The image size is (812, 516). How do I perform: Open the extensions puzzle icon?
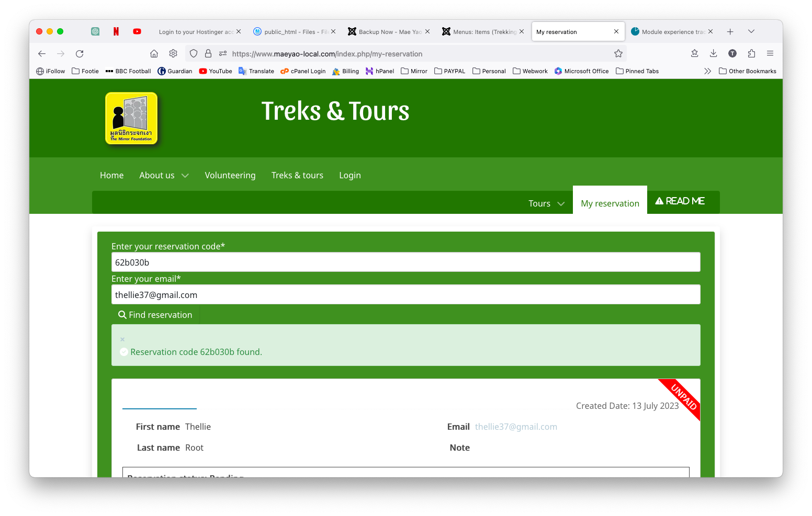(x=751, y=53)
